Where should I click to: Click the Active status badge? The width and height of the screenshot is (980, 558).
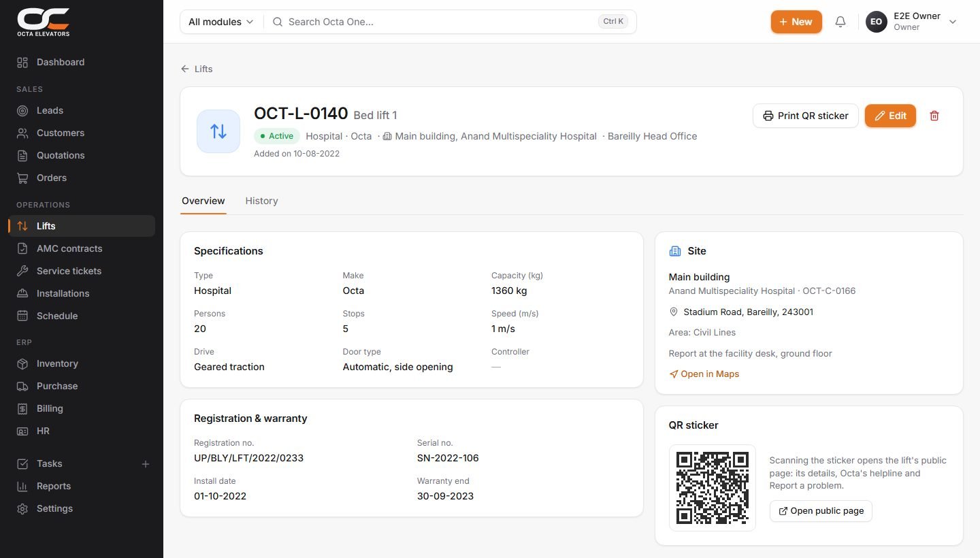tap(276, 136)
